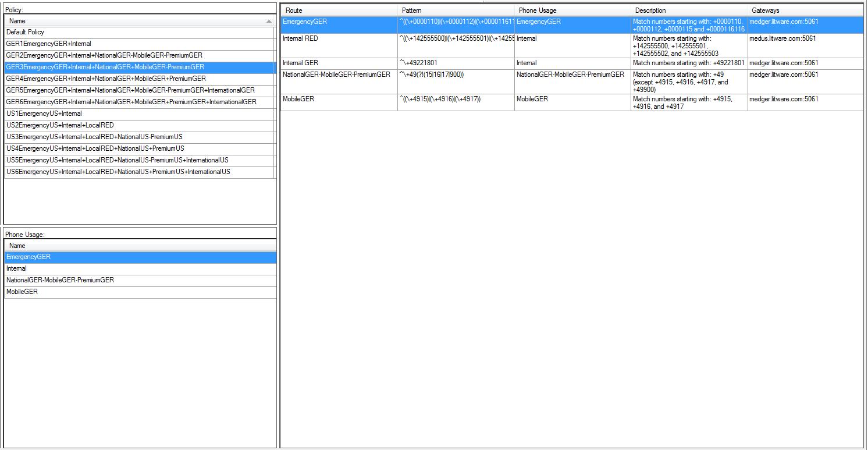Click Phone Usage cell in Internal GER row

pyautogui.click(x=572, y=63)
